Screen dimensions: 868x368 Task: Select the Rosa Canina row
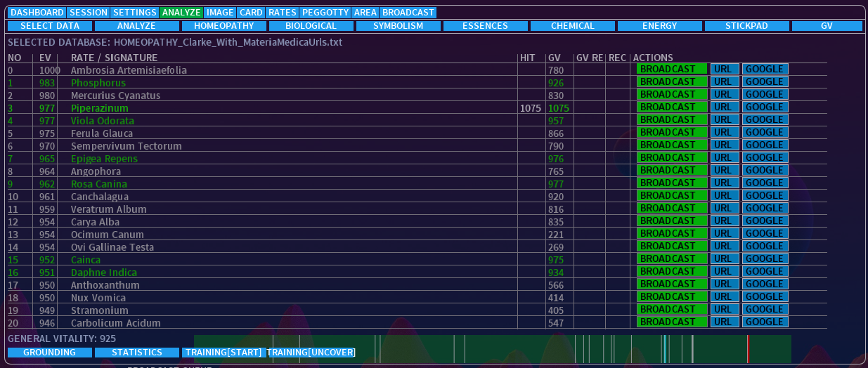point(98,184)
